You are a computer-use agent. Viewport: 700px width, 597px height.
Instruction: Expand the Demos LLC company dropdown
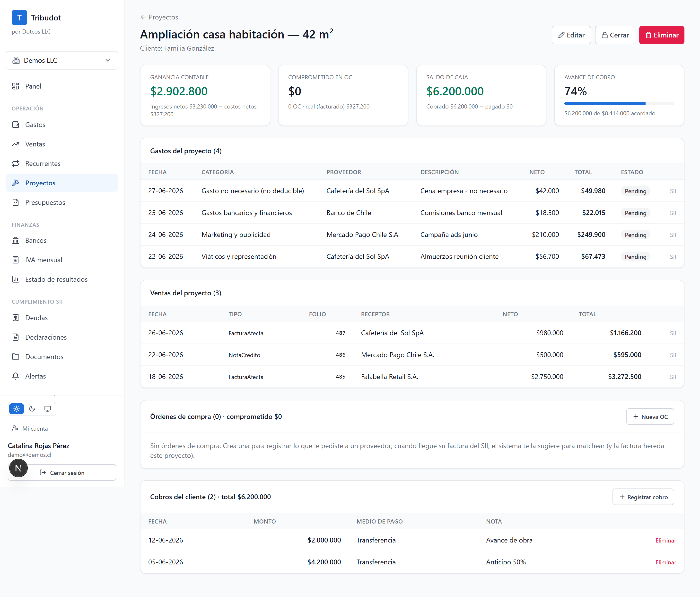click(x=62, y=61)
